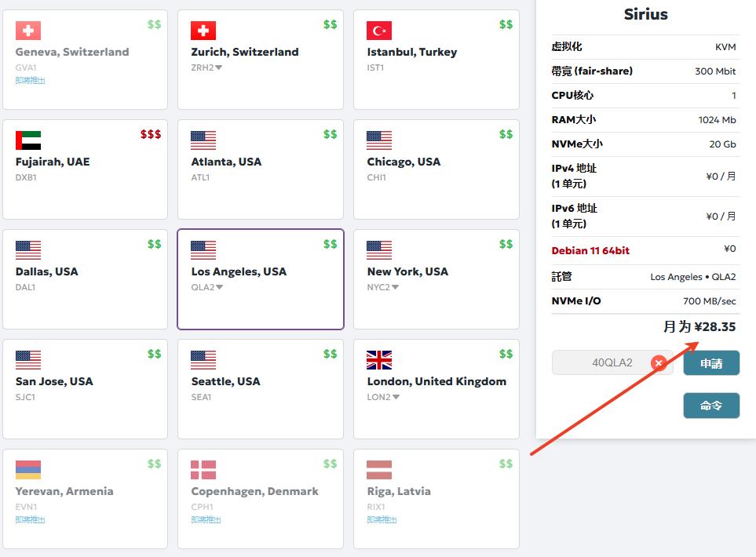This screenshot has height=557, width=756.
Task: Open the QLA2 datacenter dropdown arrow
Action: (x=219, y=287)
